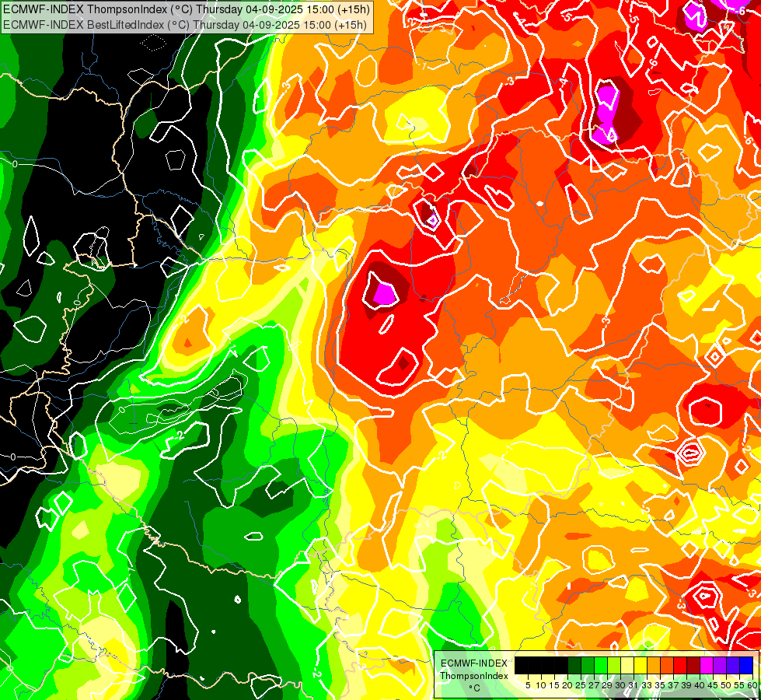This screenshot has height=700, width=761.
Task: Click legend scale value 39
Action: pos(686,685)
